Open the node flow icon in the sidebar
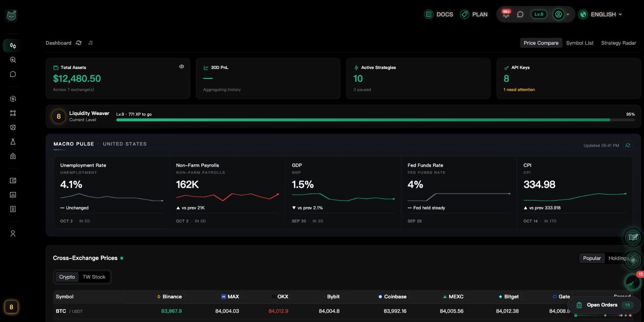 click(x=13, y=113)
